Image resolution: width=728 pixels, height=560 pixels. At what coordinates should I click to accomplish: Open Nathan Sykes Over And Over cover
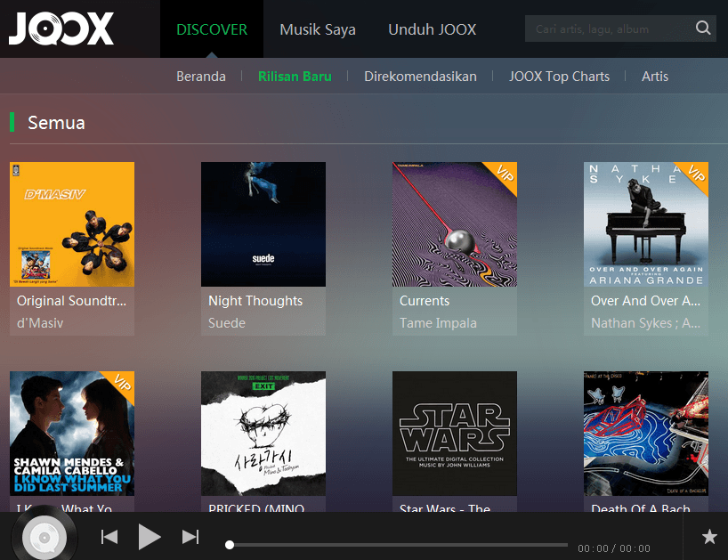[x=646, y=224]
